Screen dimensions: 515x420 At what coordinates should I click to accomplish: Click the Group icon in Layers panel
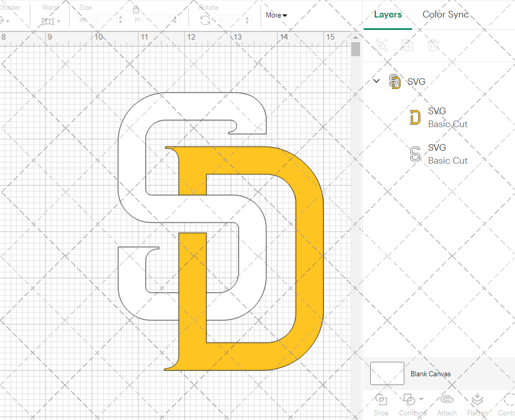coord(382,45)
